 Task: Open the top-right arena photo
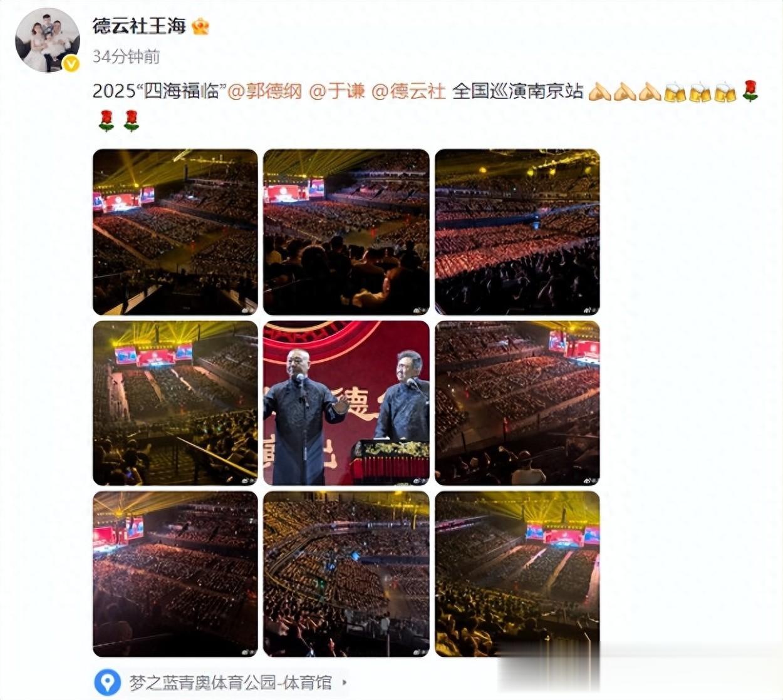[x=517, y=232]
